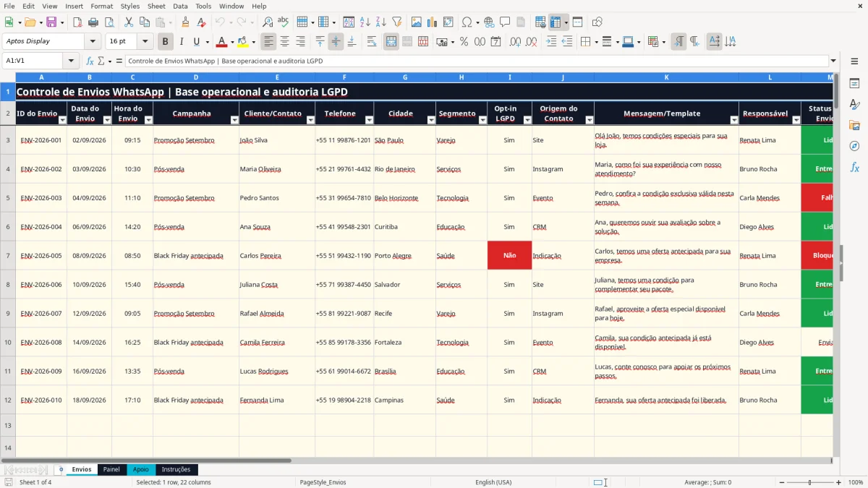Open the Segmento column filter dropdown
The image size is (868, 488).
[x=482, y=120]
